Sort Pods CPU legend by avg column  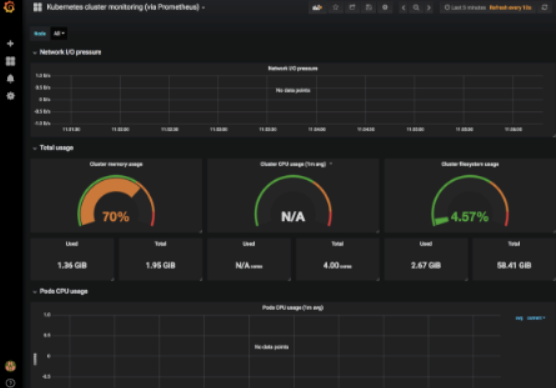pyautogui.click(x=519, y=318)
